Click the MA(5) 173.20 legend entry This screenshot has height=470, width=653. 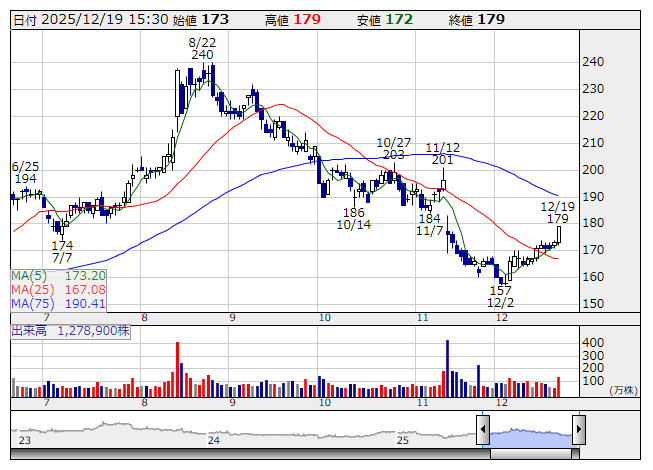pos(58,276)
